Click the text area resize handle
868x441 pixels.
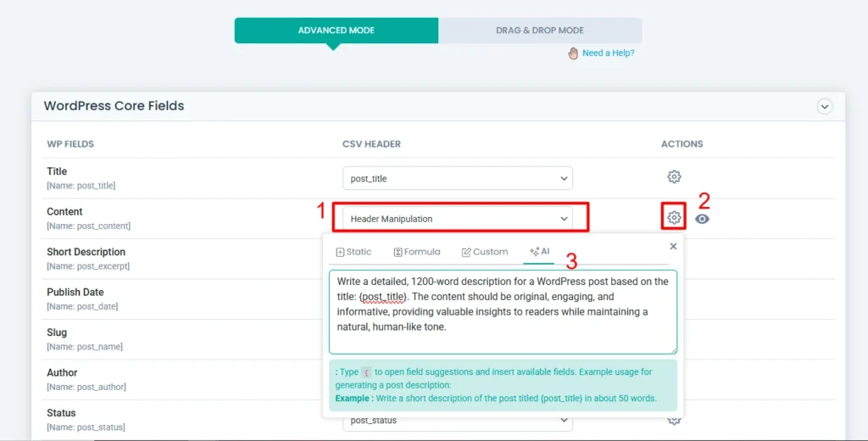tap(673, 349)
